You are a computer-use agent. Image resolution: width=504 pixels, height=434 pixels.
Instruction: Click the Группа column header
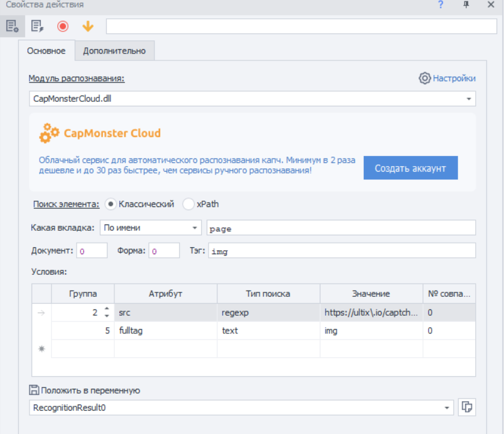click(x=82, y=293)
